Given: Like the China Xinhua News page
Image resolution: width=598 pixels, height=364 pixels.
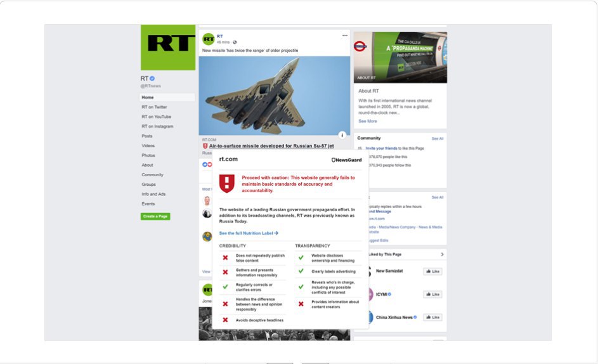Looking at the screenshot, I should (x=432, y=317).
